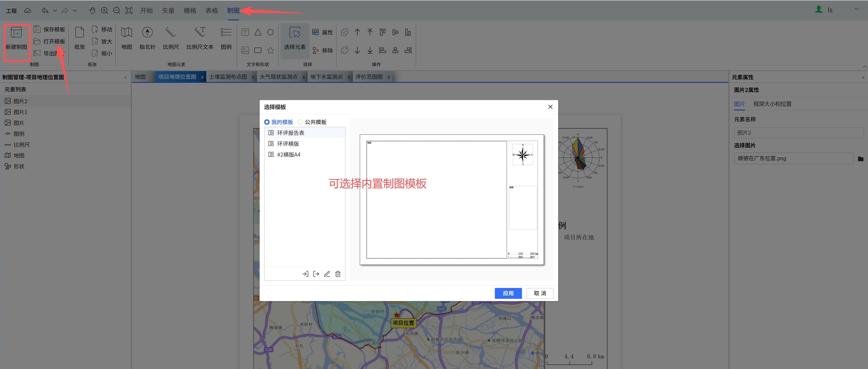Image resolution: width=868 pixels, height=369 pixels.
Task: Switch to 框架大小和位置 properties tab
Action: click(x=772, y=104)
